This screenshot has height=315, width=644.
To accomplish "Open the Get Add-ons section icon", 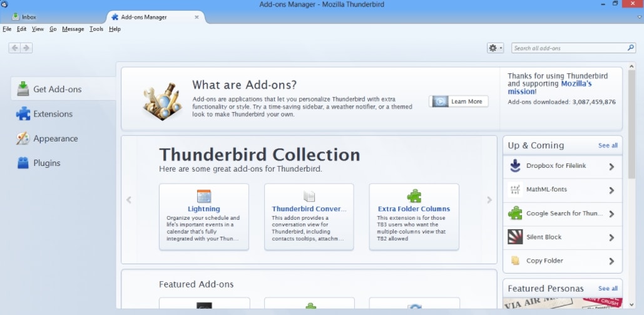I will 23,88.
